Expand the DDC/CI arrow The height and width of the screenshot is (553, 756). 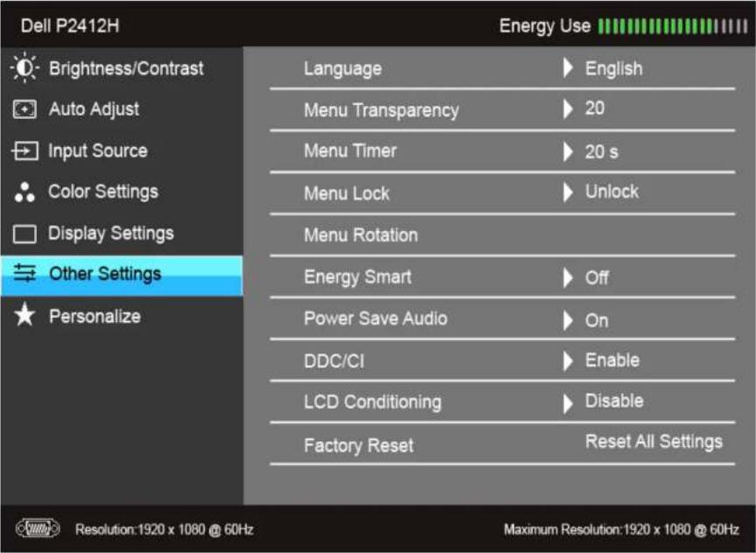pyautogui.click(x=568, y=360)
